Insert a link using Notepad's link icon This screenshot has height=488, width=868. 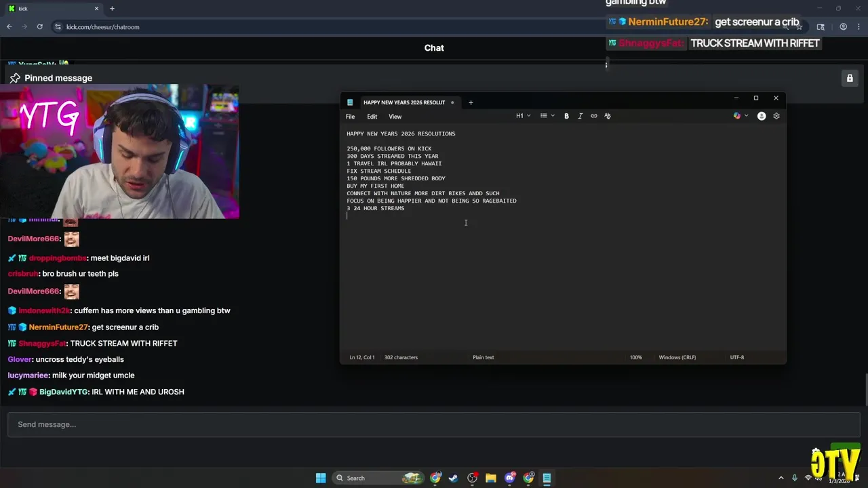[x=594, y=116]
